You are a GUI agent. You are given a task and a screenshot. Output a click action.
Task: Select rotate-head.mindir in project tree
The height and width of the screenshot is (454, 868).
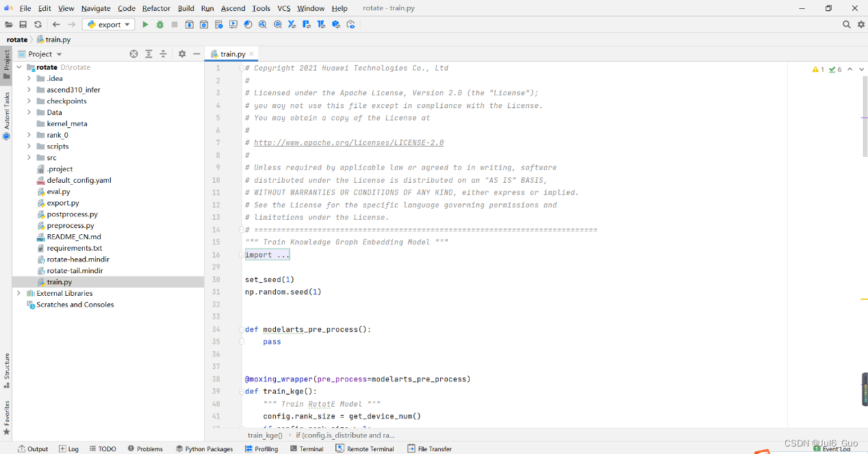pyautogui.click(x=78, y=260)
